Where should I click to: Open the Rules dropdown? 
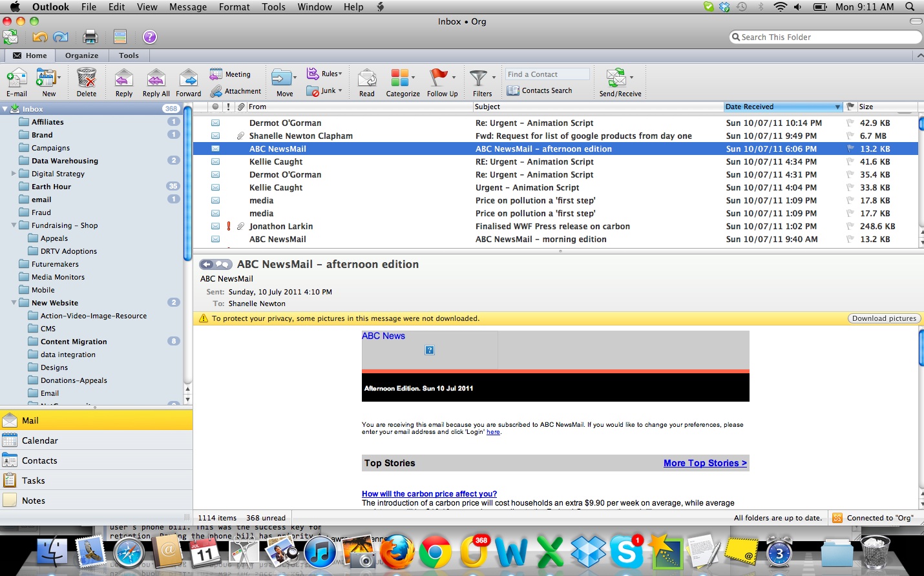(x=325, y=74)
